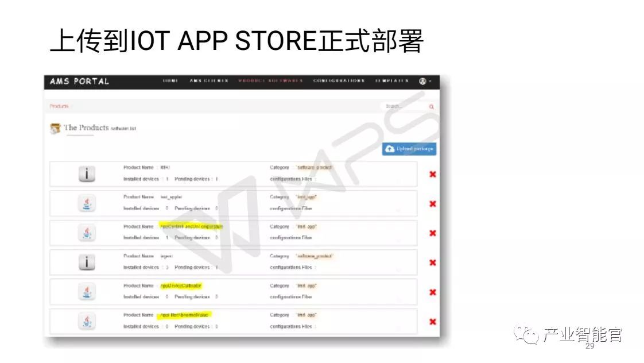Select the PRODUCT SOFTWARES menu item
This screenshot has height=363, width=644.
click(270, 81)
